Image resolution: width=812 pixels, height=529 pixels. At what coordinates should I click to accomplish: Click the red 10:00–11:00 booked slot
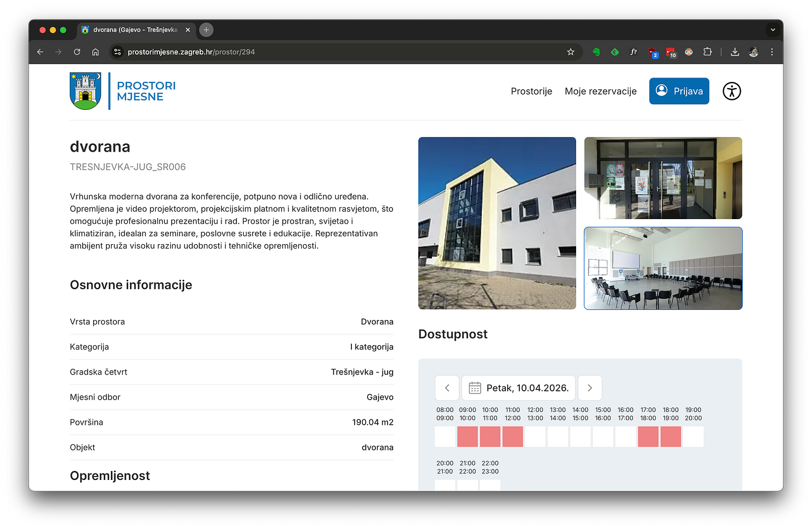click(490, 436)
